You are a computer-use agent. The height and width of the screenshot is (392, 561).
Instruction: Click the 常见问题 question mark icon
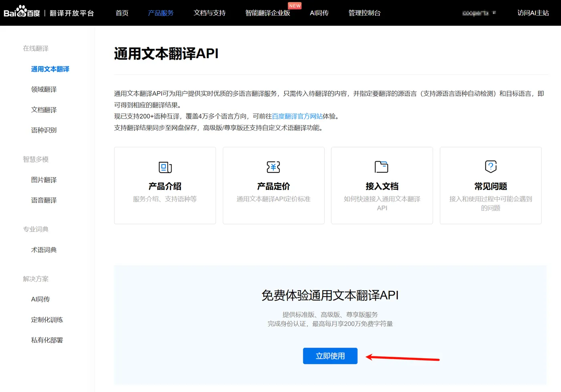490,166
